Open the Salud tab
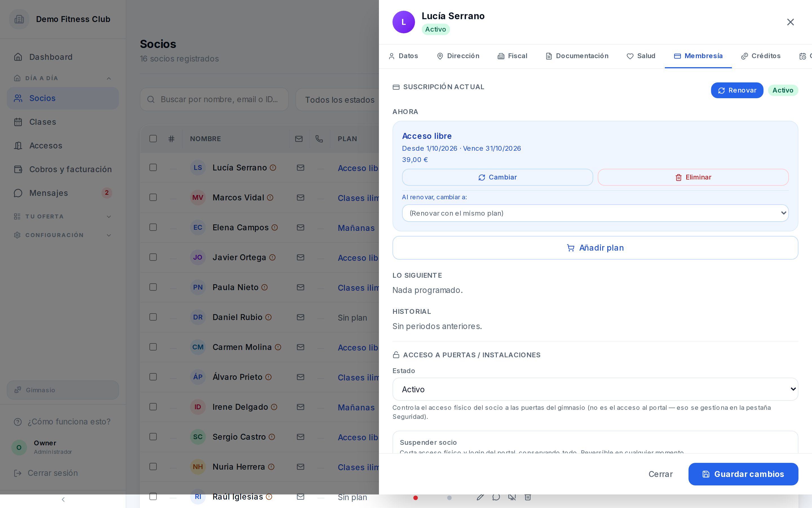The height and width of the screenshot is (508, 812). click(x=641, y=56)
